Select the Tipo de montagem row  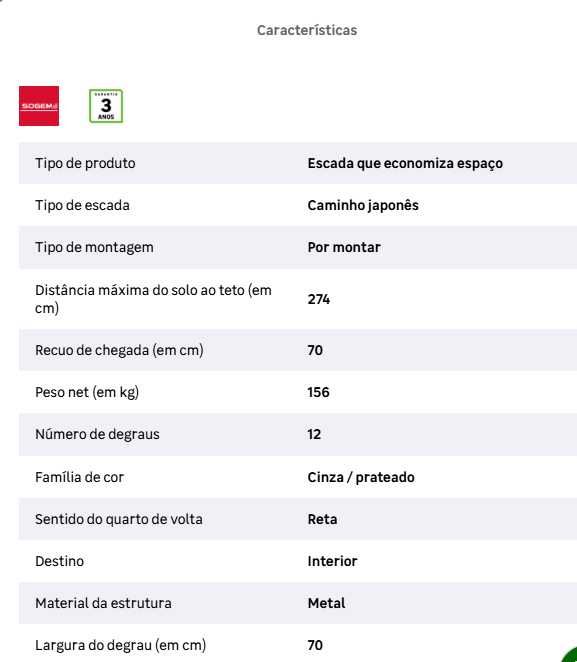pos(298,247)
